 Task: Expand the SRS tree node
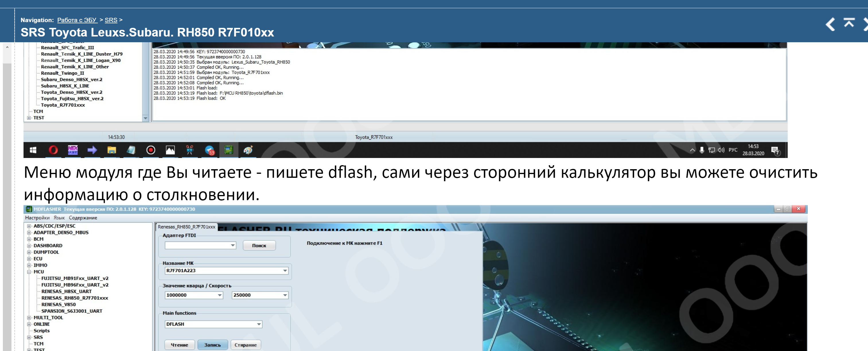tap(29, 337)
